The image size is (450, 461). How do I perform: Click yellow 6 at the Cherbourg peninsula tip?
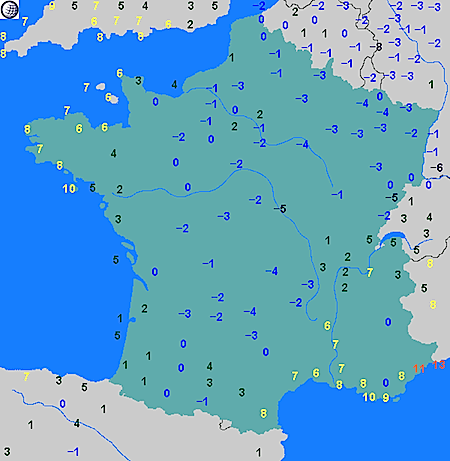120,73
